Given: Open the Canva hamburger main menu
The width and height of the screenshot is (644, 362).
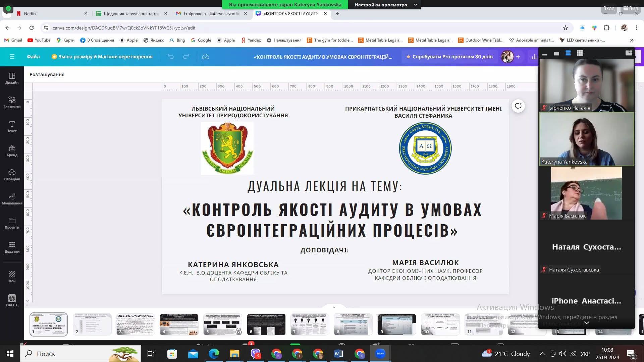Looking at the screenshot, I should [12, 57].
